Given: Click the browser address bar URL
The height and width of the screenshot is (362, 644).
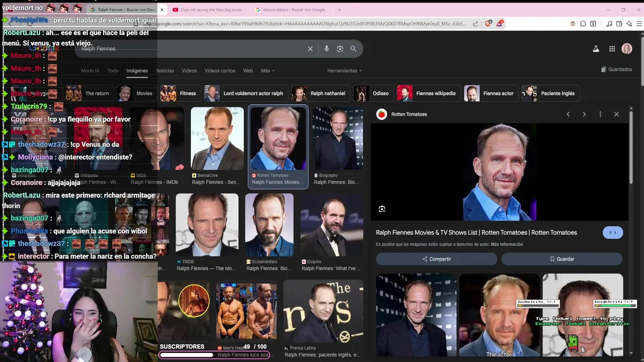Looking at the screenshot, I should pyautogui.click(x=312, y=24).
